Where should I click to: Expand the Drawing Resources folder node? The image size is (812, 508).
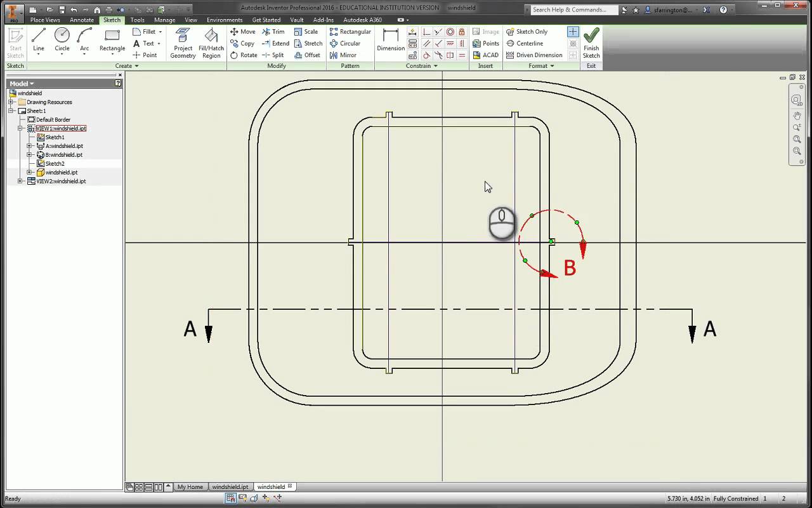click(11, 102)
